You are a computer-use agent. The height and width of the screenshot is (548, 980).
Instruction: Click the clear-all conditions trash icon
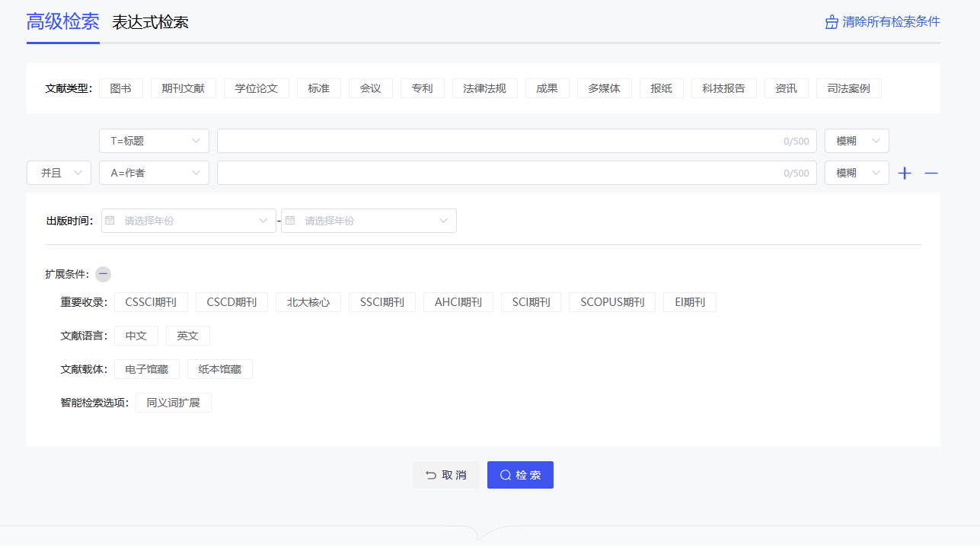(x=831, y=21)
